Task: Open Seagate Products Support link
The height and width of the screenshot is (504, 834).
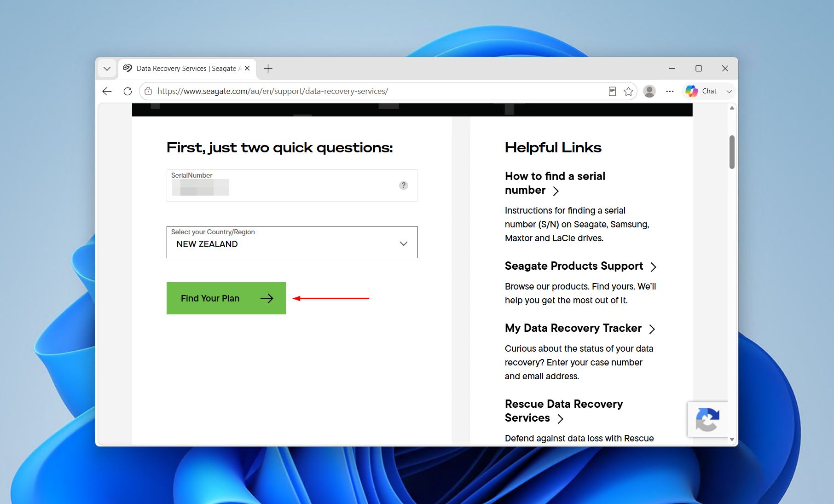Action: 574,266
